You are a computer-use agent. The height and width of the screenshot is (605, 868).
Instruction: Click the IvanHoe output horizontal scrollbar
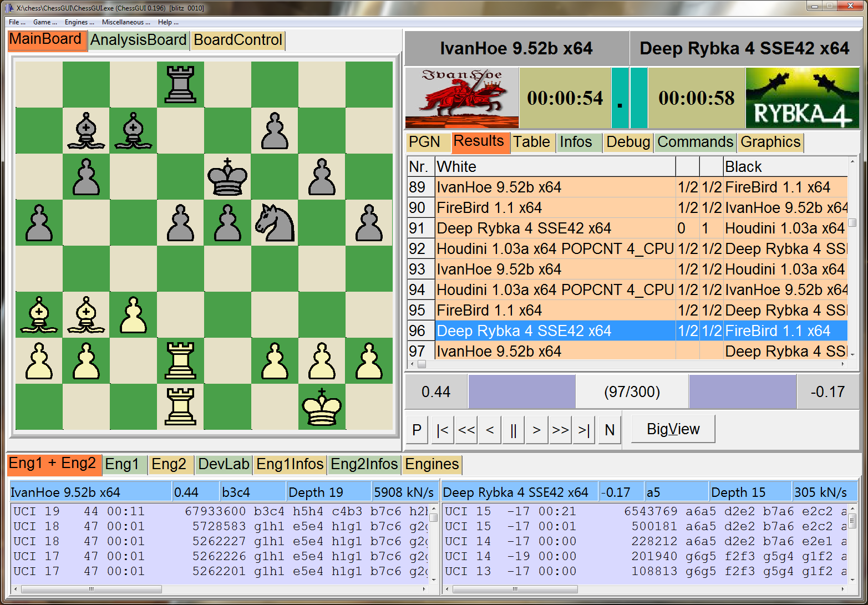point(219,589)
